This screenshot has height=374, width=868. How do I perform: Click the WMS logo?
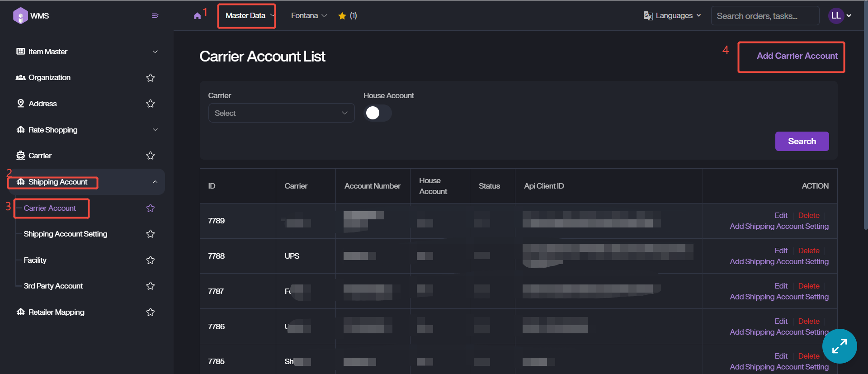click(x=20, y=16)
